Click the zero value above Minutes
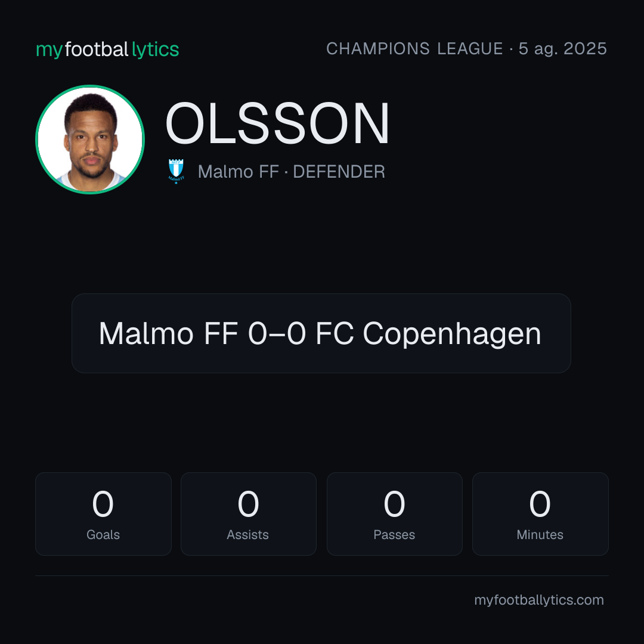Screen dimensions: 644x644 tap(540, 504)
